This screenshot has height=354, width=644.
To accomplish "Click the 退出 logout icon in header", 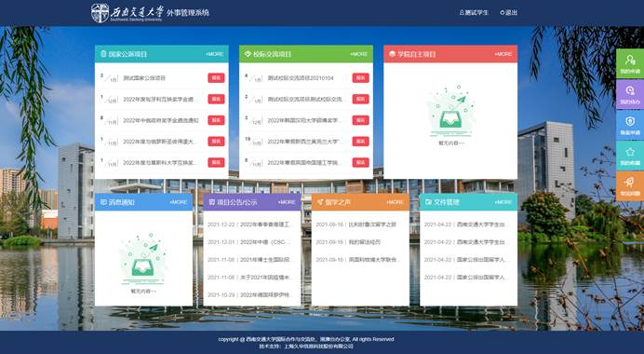I will pyautogui.click(x=502, y=13).
